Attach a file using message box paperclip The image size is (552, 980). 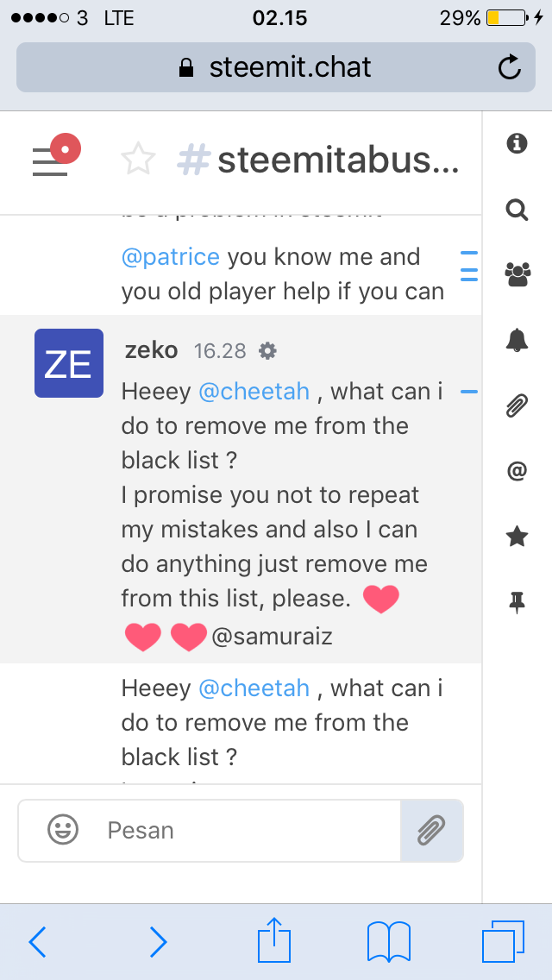[x=431, y=831]
